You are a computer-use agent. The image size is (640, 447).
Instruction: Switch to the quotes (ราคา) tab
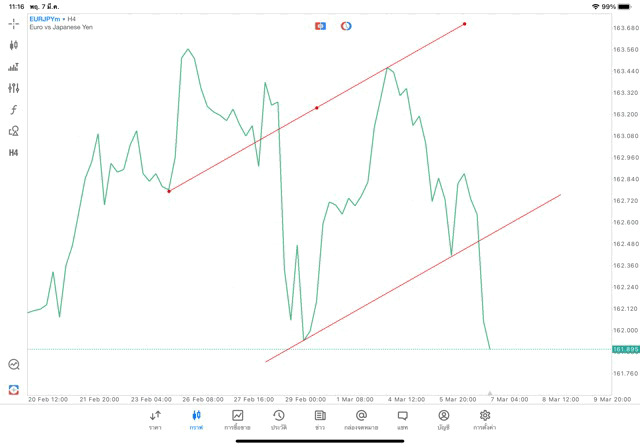coord(155,420)
